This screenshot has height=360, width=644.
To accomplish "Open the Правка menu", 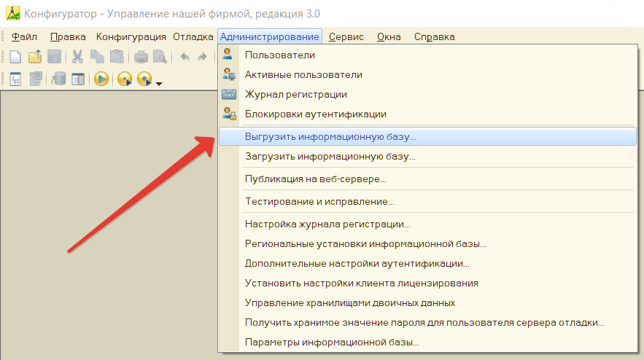I will 68,36.
